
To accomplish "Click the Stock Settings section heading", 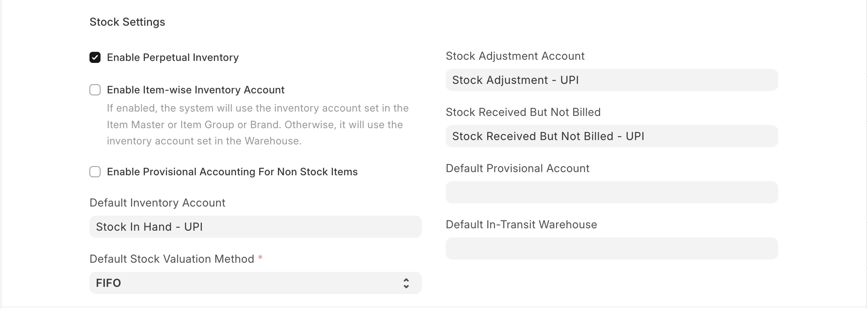I will tap(127, 22).
